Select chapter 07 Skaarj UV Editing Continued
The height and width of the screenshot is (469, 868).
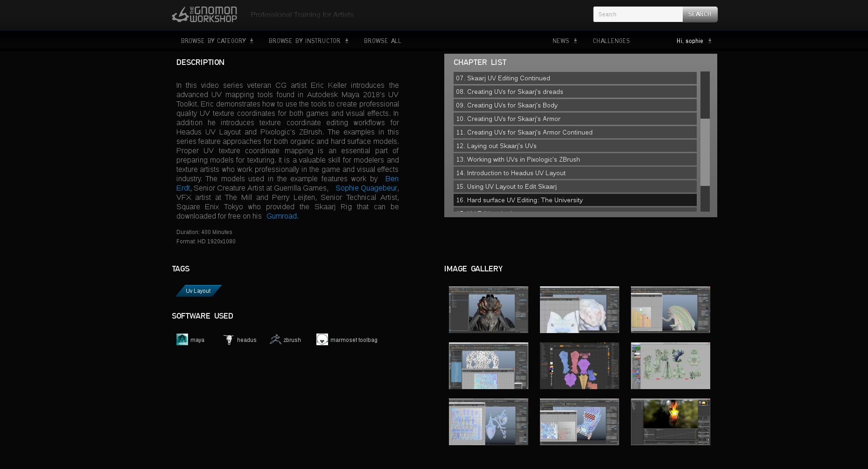(575, 78)
